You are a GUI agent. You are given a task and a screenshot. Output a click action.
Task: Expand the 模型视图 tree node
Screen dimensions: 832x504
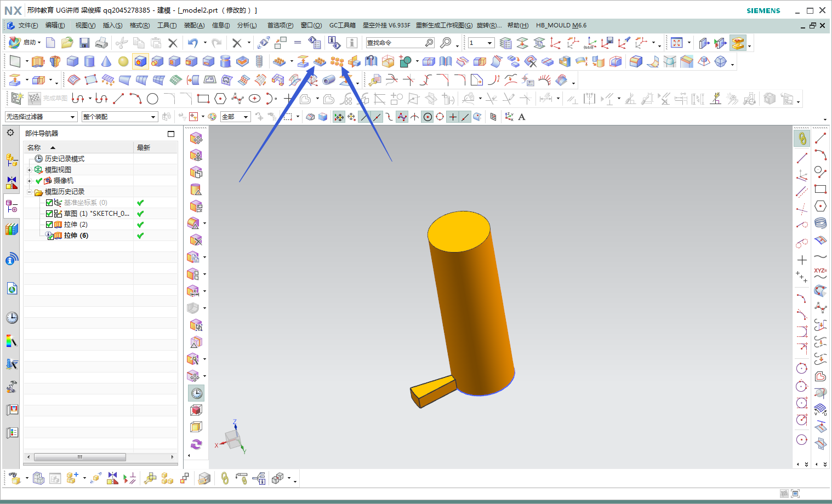[30, 170]
